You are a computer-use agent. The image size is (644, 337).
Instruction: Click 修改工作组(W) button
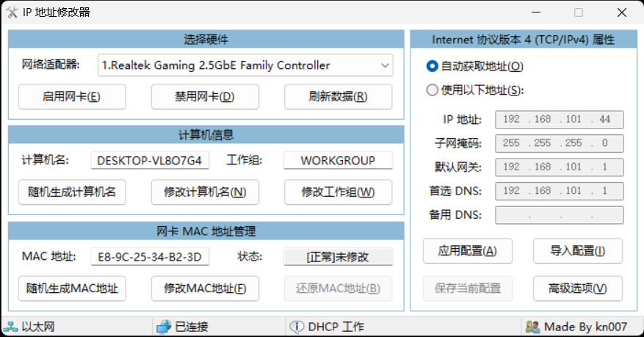coord(338,192)
